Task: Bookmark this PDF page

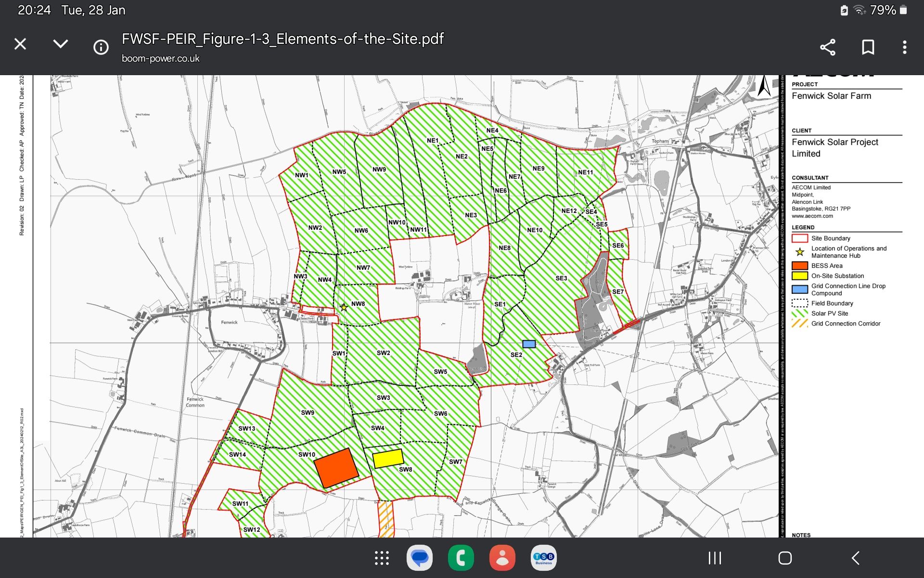Action: pyautogui.click(x=868, y=47)
